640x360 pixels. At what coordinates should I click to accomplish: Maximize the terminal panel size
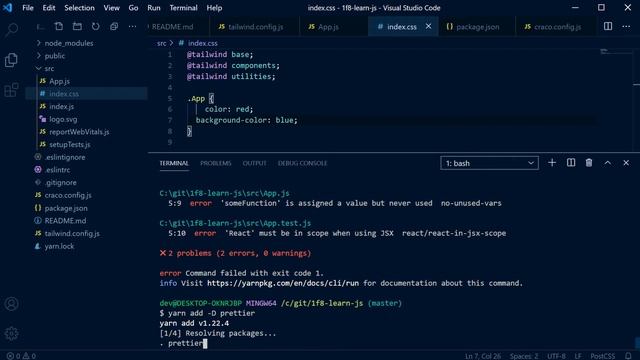click(608, 163)
